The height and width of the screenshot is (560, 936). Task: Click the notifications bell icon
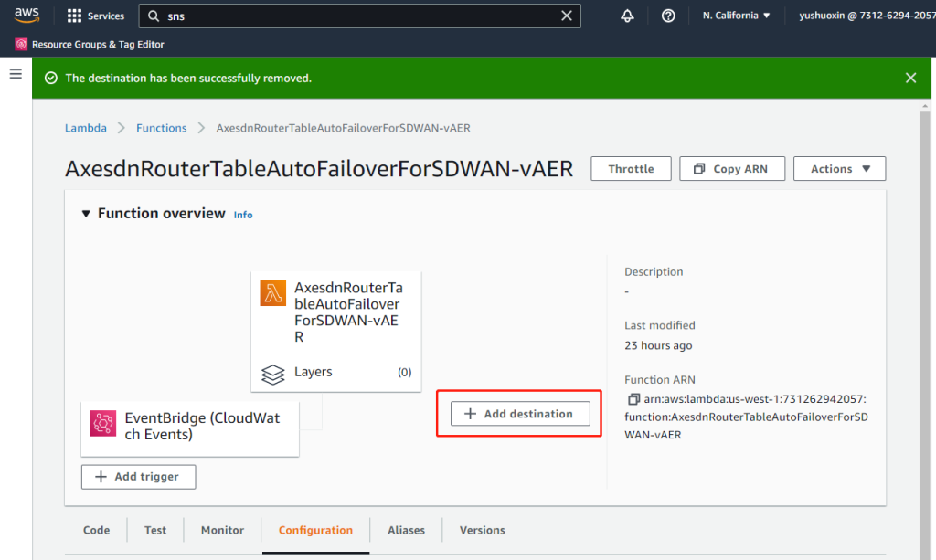pos(627,16)
